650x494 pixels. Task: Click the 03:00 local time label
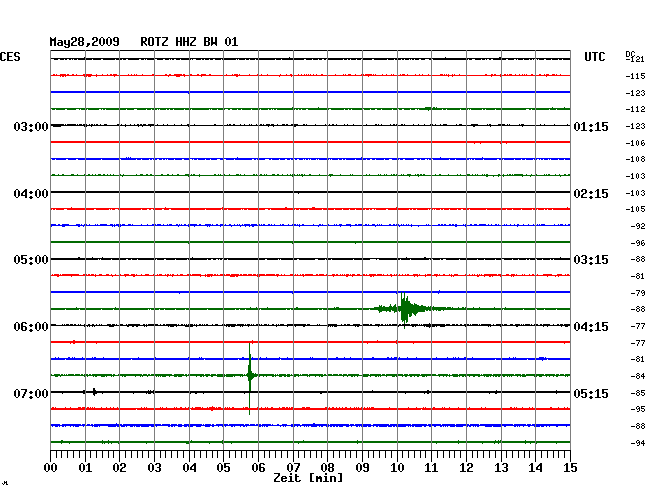click(31, 126)
